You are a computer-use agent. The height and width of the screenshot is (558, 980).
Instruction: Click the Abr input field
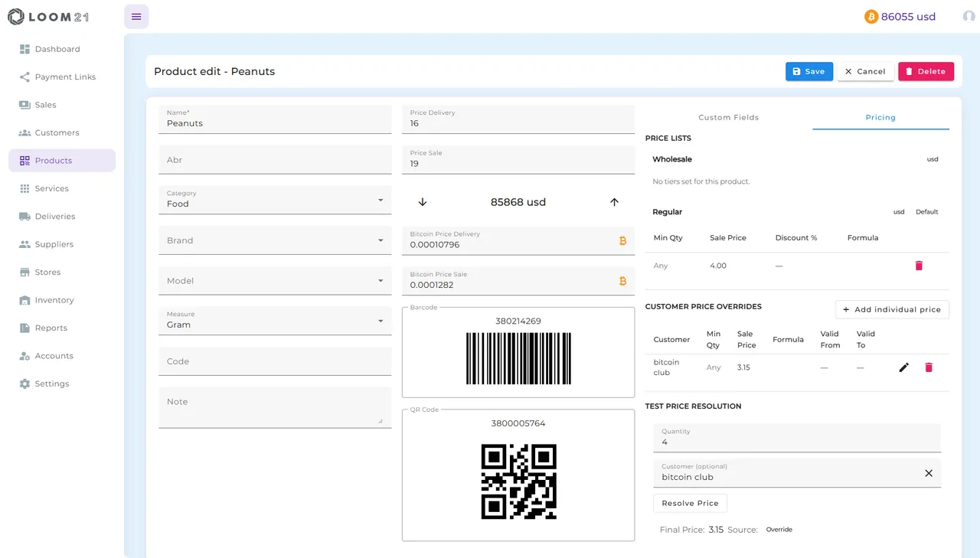(275, 160)
